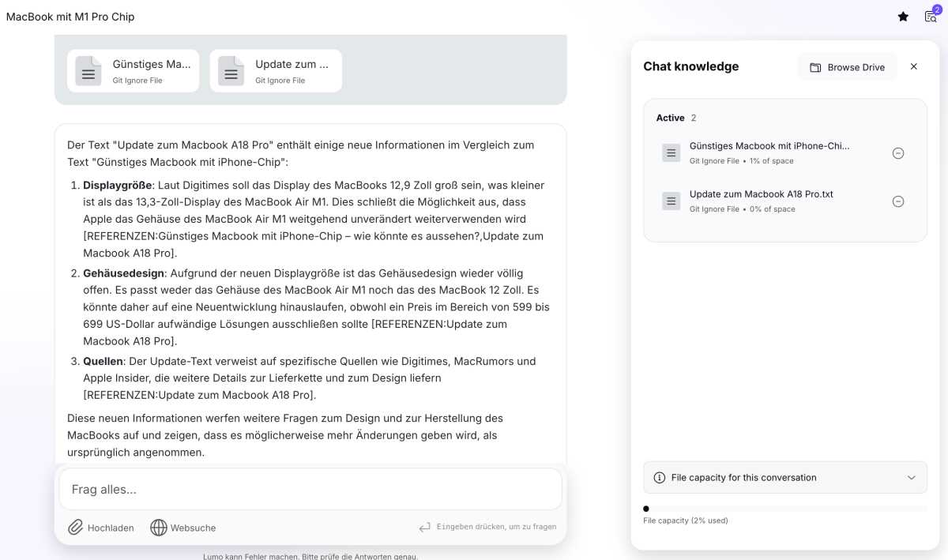Click the star favorite icon
Image resolution: width=948 pixels, height=560 pixels.
[x=903, y=17]
